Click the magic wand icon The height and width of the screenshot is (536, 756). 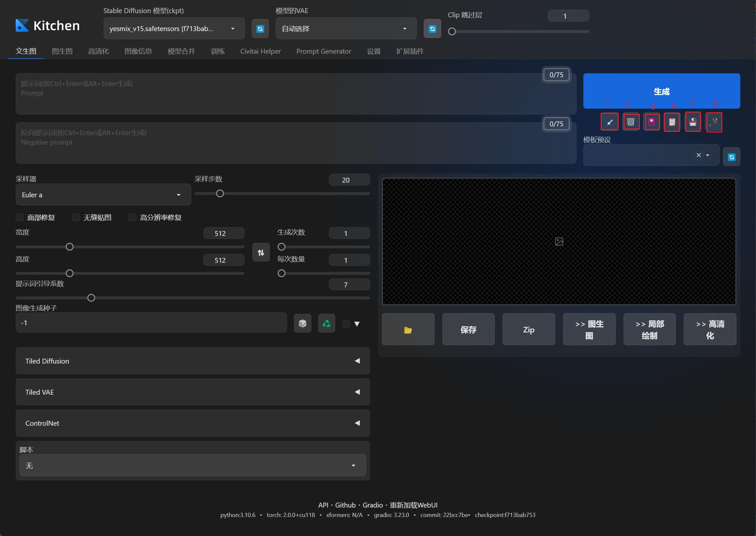click(714, 122)
